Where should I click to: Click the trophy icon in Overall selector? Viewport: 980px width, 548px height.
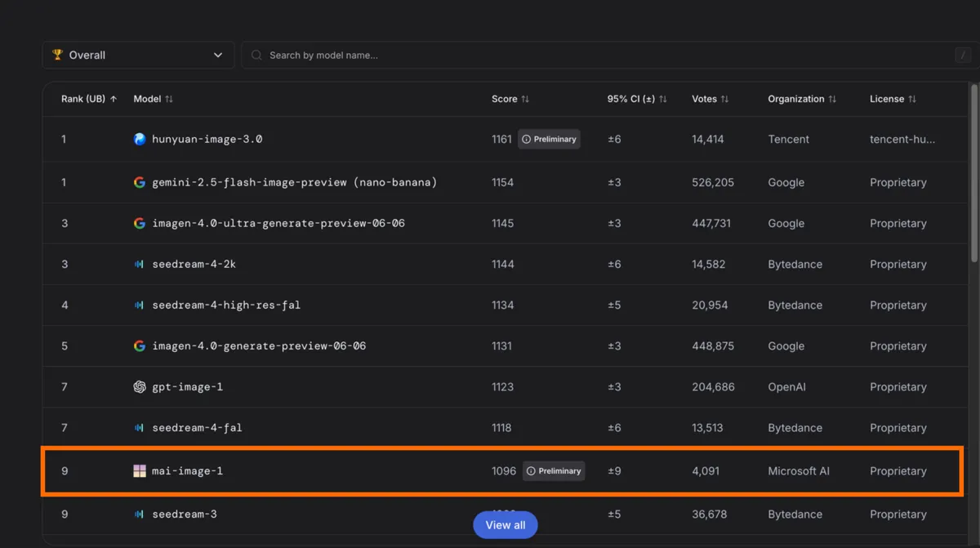pos(58,55)
